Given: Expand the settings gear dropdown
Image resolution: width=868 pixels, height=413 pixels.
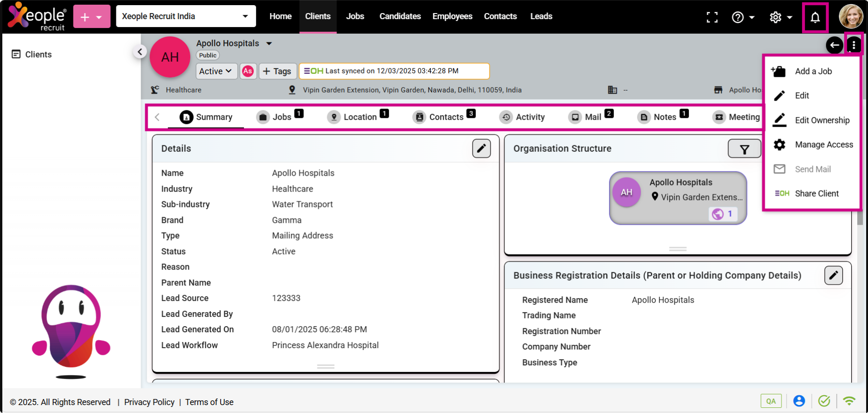Looking at the screenshot, I should [781, 18].
